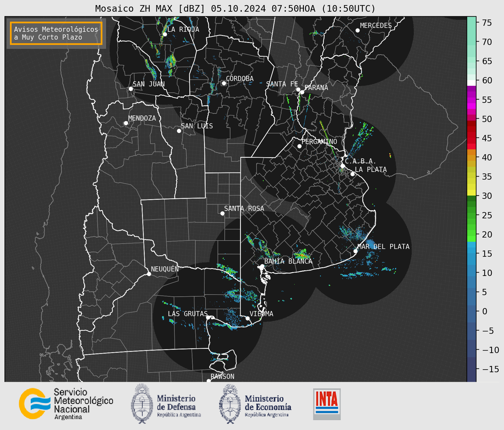Click the LA RIOJA city marker dot
The height and width of the screenshot is (430, 504).
[165, 34]
